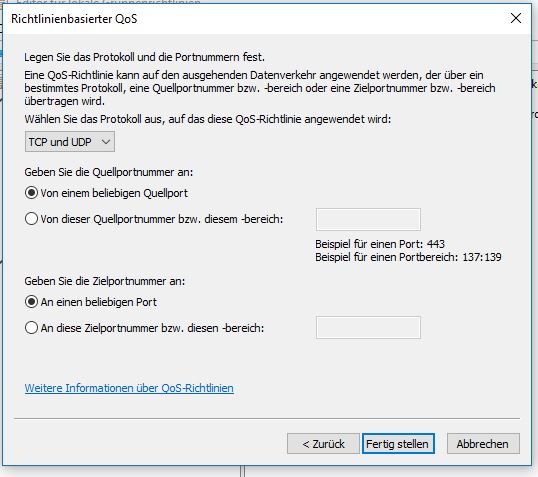Click the chevron arrow of protocol combo box
The width and height of the screenshot is (538, 477).
click(106, 141)
